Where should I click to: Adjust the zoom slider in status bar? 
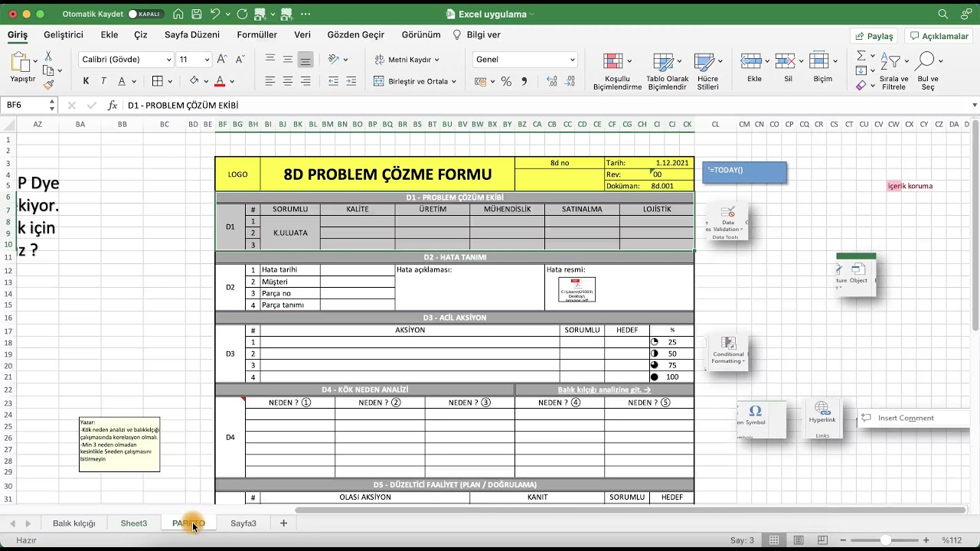pyautogui.click(x=886, y=540)
